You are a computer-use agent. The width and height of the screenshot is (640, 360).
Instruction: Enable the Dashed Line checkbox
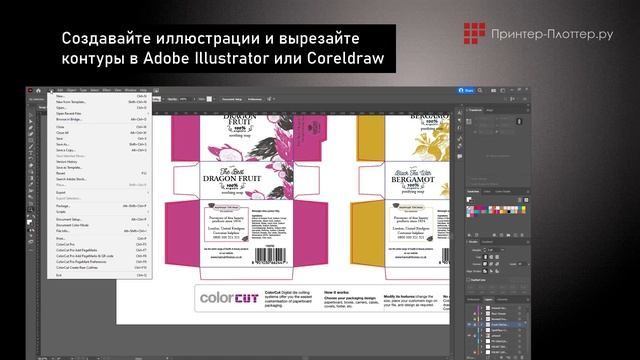coord(469,280)
